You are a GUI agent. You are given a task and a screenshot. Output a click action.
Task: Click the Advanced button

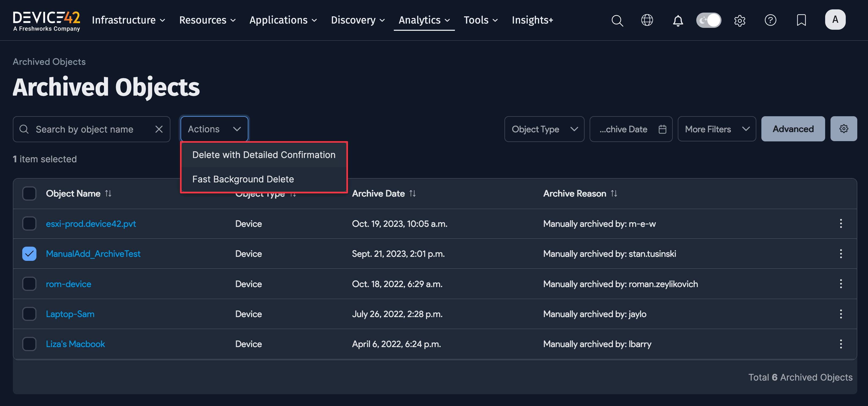click(x=792, y=129)
